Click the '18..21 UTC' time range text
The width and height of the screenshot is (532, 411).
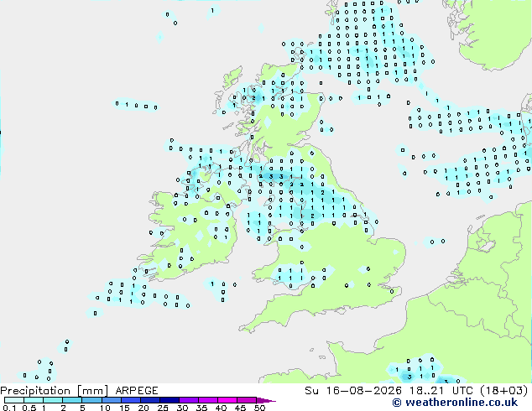441,391
